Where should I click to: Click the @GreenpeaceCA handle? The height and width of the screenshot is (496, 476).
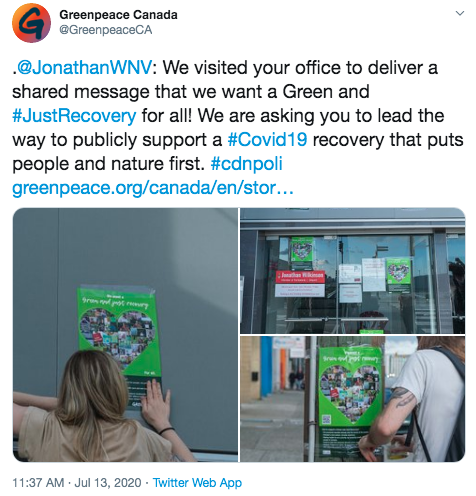point(106,30)
